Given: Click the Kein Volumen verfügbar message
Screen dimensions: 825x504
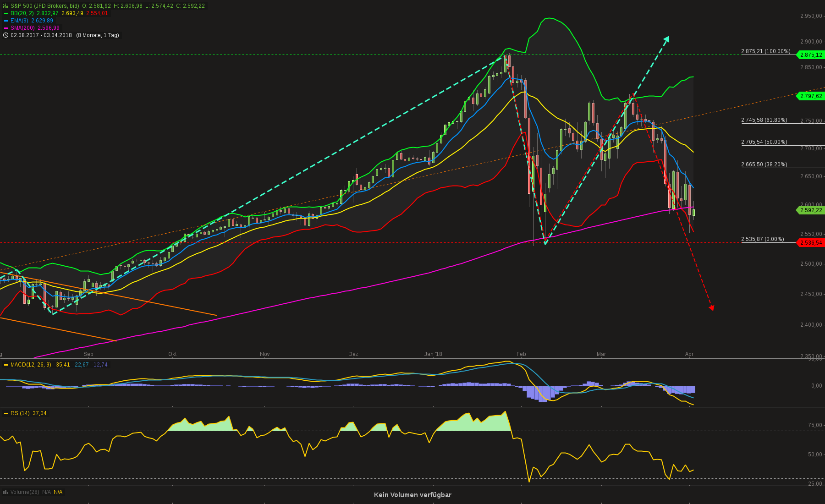Looking at the screenshot, I should click(x=412, y=495).
